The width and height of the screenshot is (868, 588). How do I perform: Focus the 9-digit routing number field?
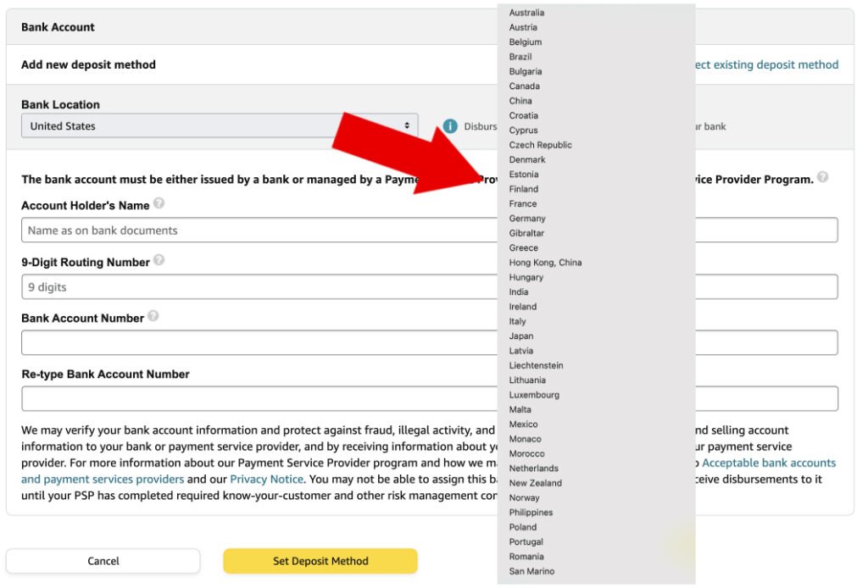[254, 287]
